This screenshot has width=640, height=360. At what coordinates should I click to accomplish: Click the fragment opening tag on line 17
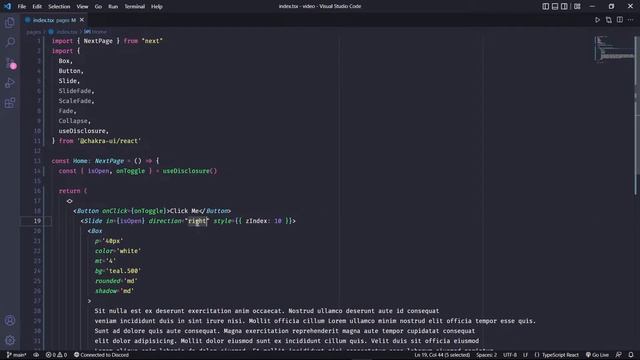point(69,201)
